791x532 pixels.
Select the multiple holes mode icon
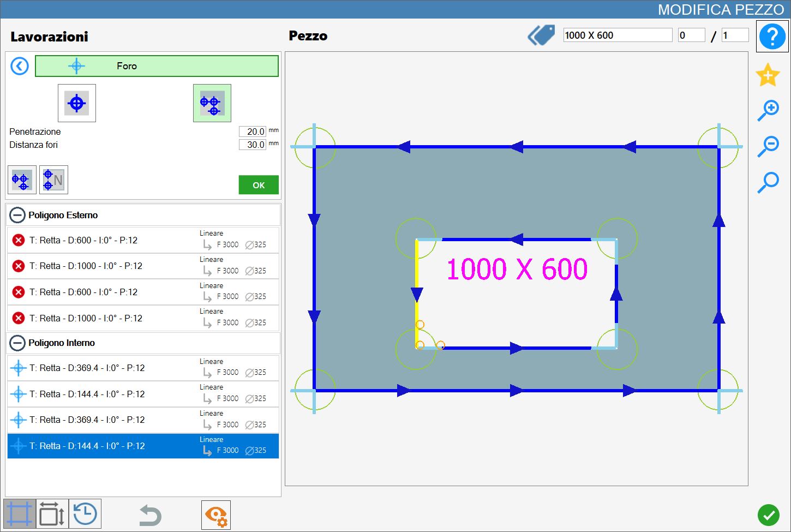click(212, 103)
